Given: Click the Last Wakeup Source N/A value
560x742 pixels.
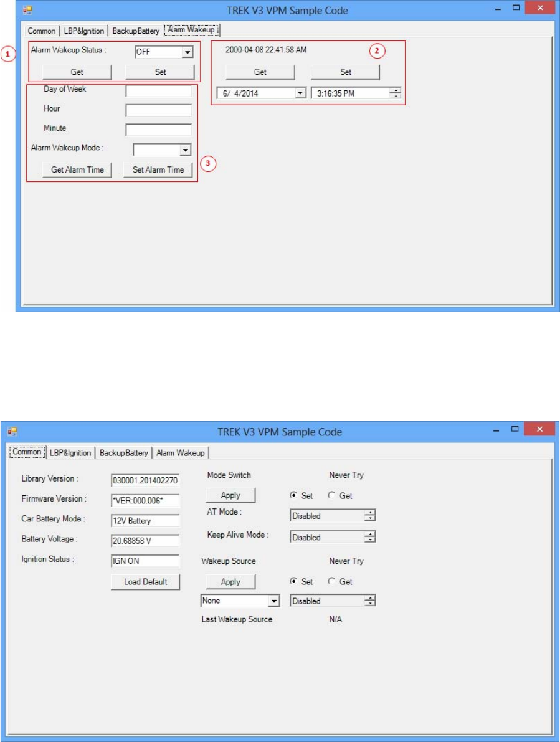Looking at the screenshot, I should click(335, 619).
